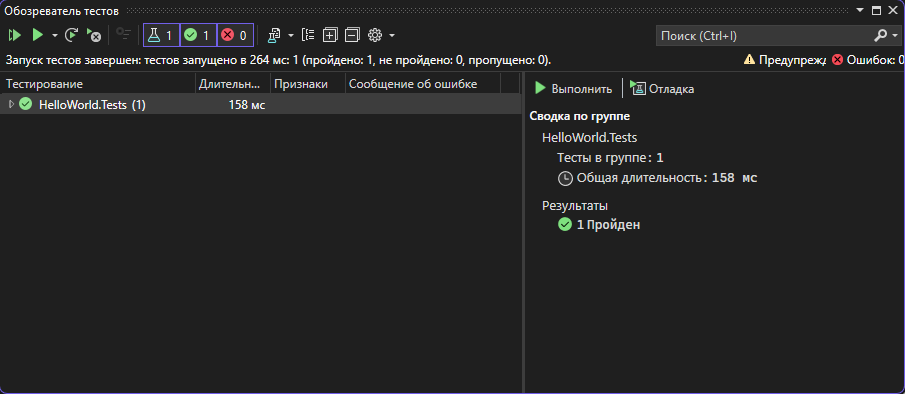Open the dropdown arrow beside Run button
905x394 pixels.
[55, 36]
